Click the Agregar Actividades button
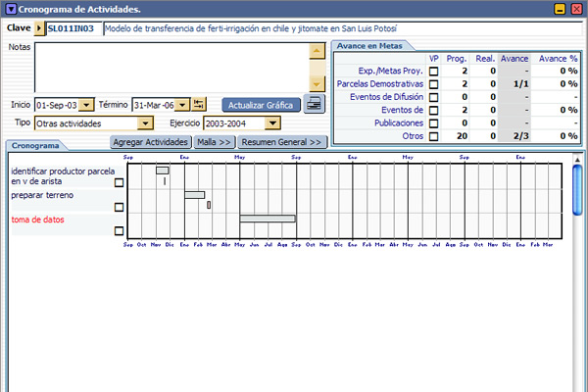 coord(151,142)
